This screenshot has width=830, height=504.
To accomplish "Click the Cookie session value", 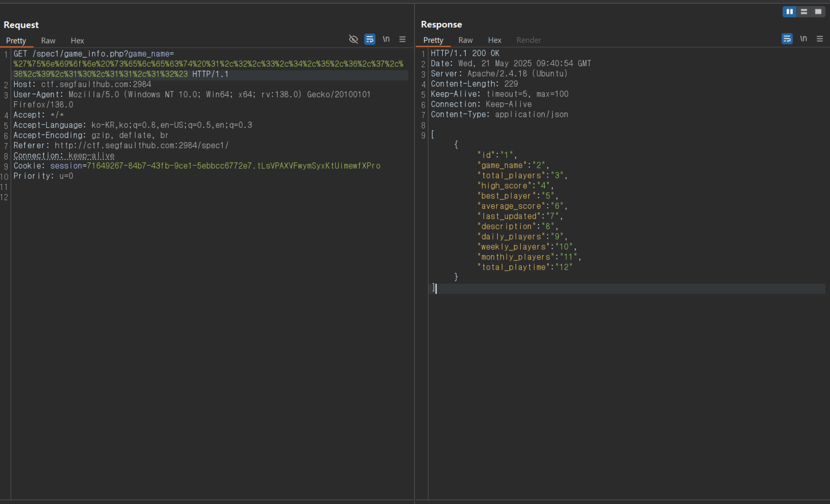I will pos(233,166).
